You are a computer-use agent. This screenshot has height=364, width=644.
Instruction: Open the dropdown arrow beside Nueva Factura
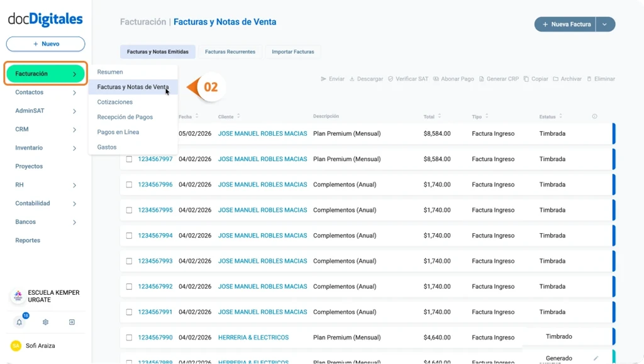[x=605, y=25]
